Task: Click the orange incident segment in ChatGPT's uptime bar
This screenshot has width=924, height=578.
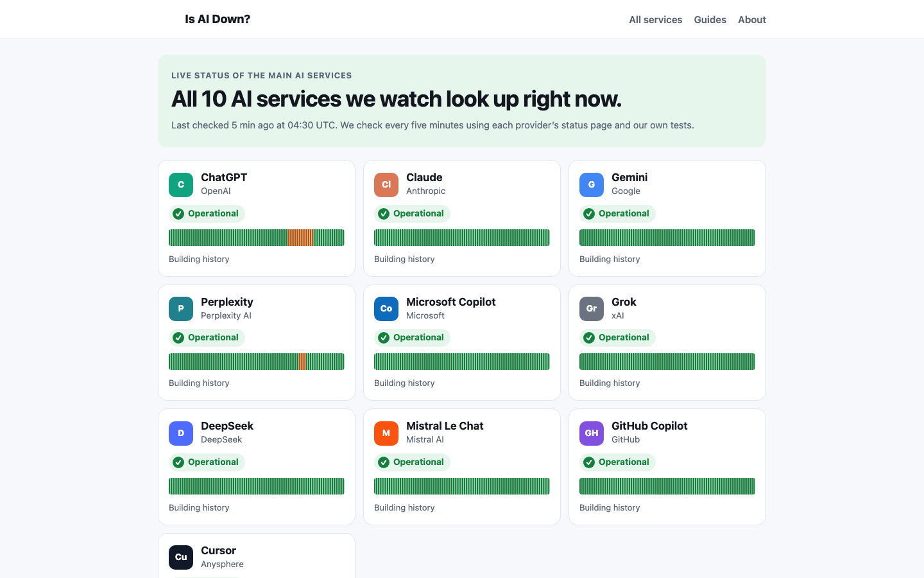Action: (x=300, y=238)
